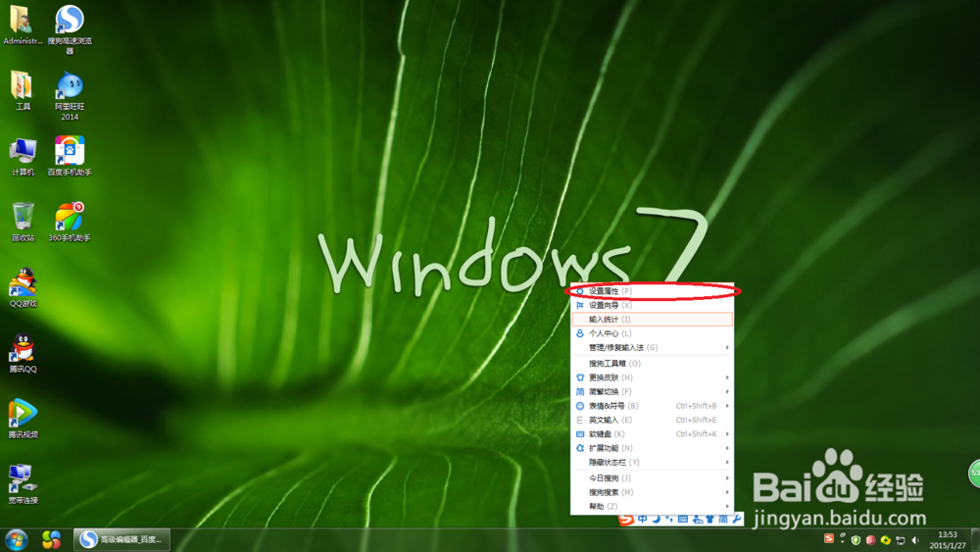Select the 回收站 recycle bin icon
The height and width of the screenshot is (552, 980).
(24, 222)
